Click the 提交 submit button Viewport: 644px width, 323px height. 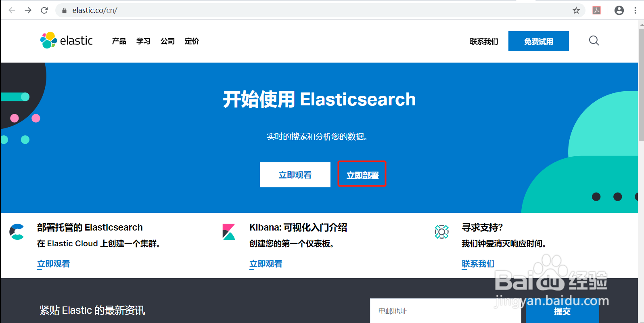tap(562, 311)
